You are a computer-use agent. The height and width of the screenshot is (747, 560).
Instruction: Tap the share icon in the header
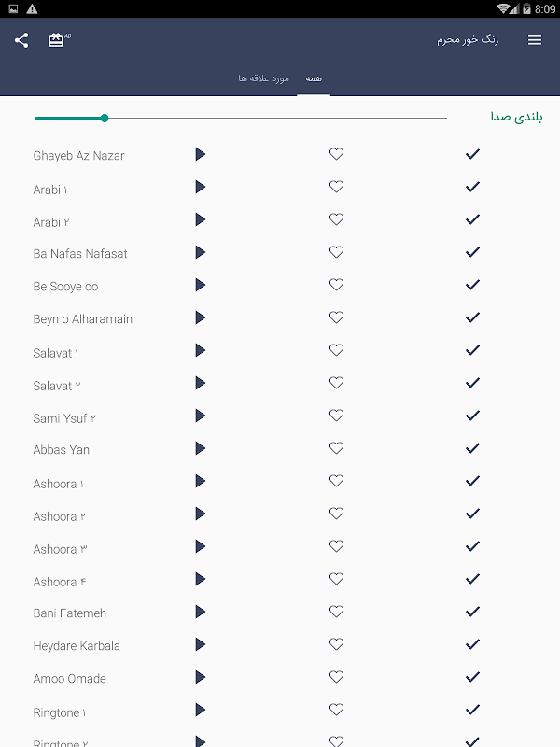21,40
